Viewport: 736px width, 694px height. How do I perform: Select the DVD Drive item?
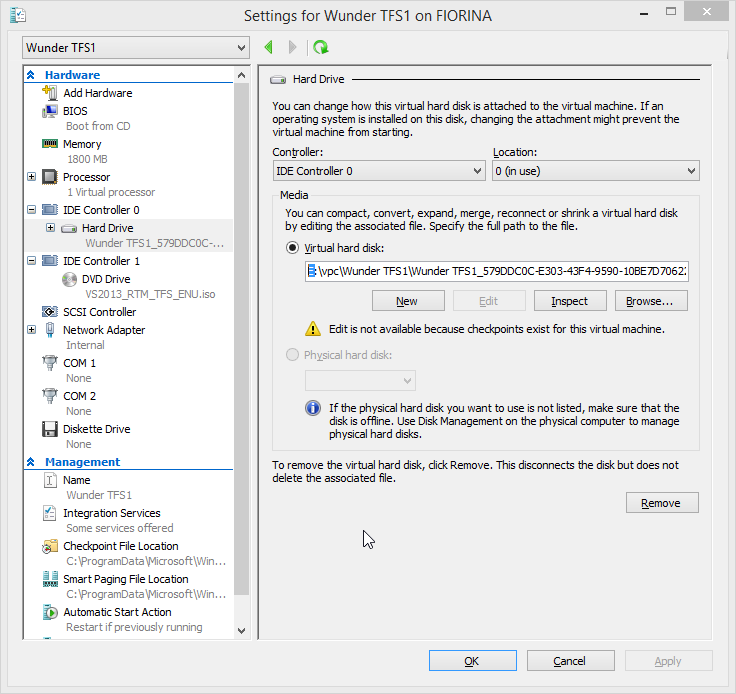pos(106,279)
